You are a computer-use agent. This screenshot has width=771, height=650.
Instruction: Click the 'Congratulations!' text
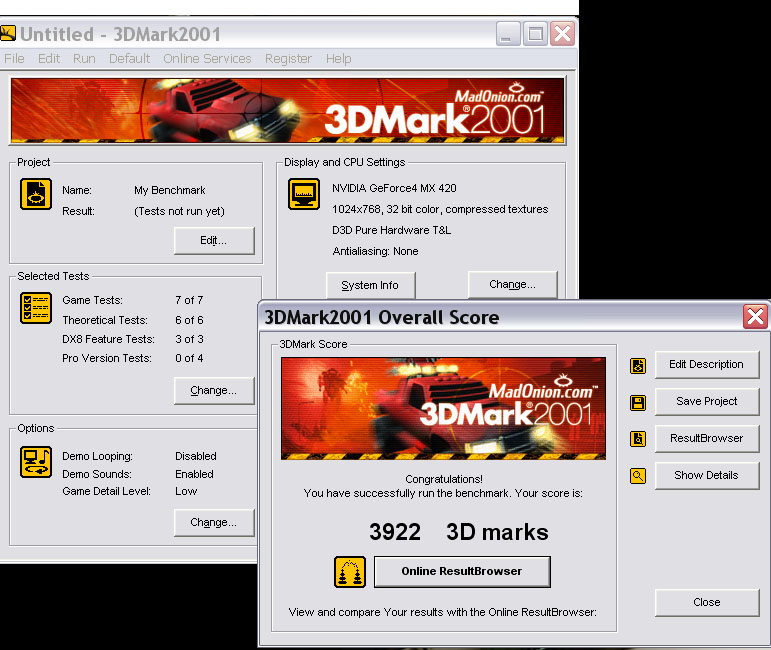[444, 479]
